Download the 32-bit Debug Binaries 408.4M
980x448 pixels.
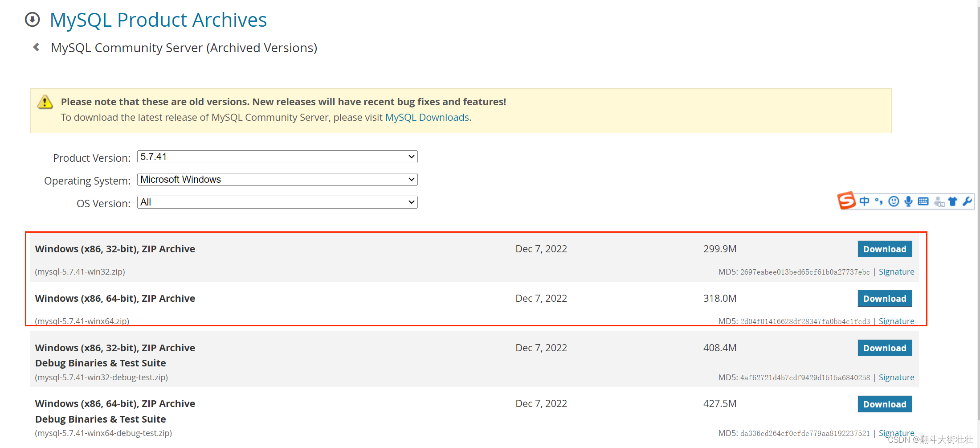click(885, 348)
